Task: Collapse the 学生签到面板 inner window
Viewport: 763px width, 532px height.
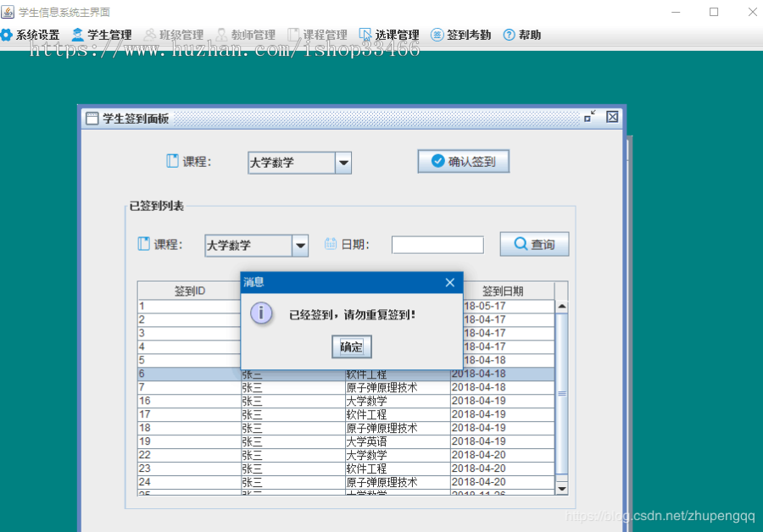Action: click(x=589, y=117)
